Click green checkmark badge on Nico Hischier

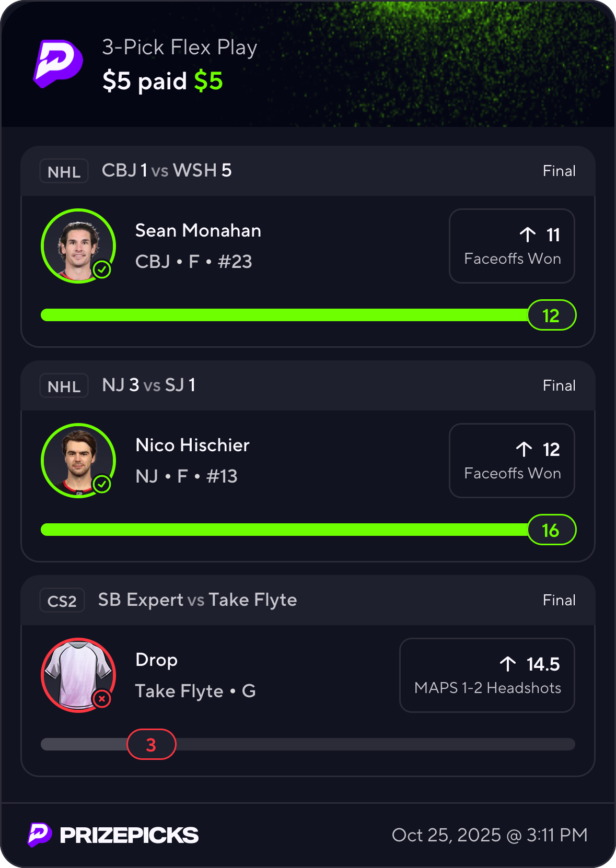click(x=102, y=484)
